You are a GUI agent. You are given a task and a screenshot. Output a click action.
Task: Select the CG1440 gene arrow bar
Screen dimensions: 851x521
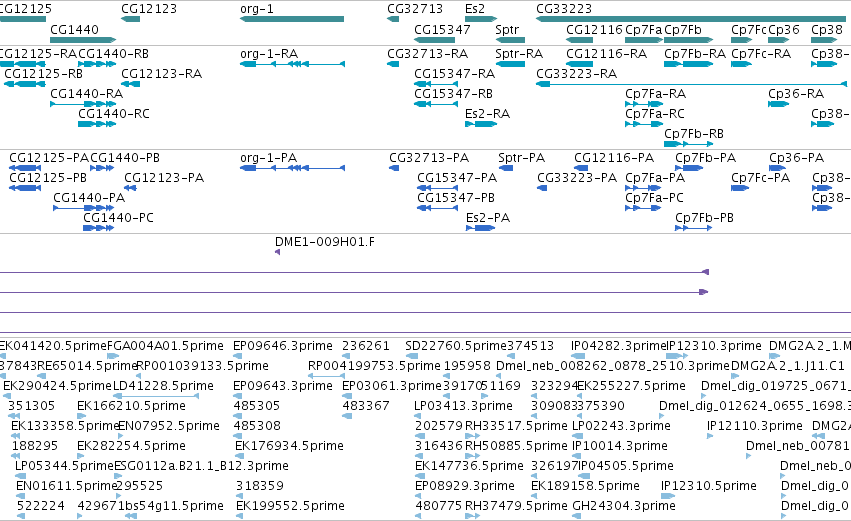pyautogui.click(x=83, y=40)
